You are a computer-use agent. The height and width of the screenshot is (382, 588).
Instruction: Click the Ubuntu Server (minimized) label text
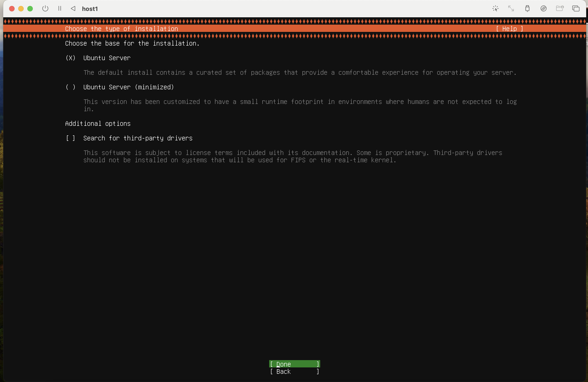128,87
